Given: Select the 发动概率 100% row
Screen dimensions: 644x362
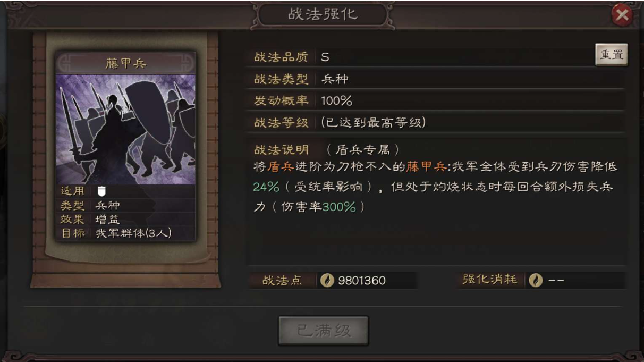Looking at the screenshot, I should (x=437, y=100).
